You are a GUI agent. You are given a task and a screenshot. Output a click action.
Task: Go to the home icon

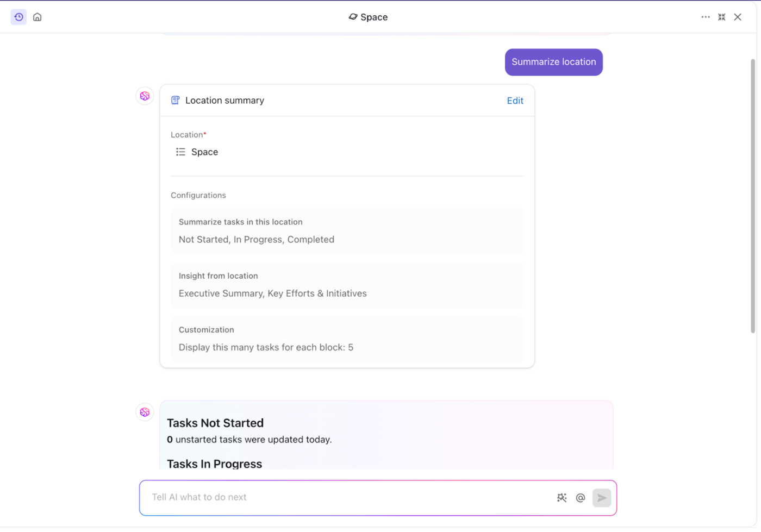coord(38,17)
